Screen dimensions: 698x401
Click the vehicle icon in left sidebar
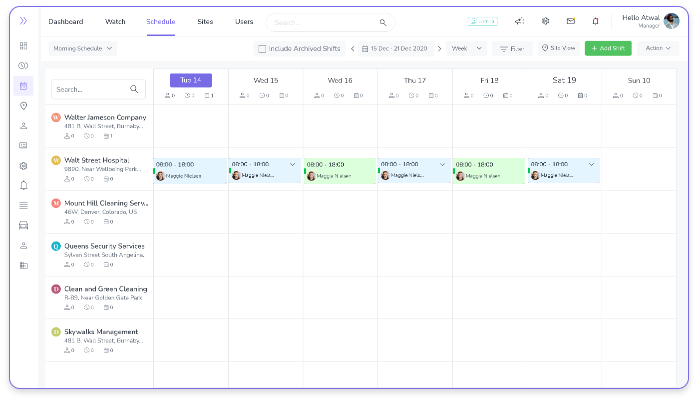pos(23,225)
